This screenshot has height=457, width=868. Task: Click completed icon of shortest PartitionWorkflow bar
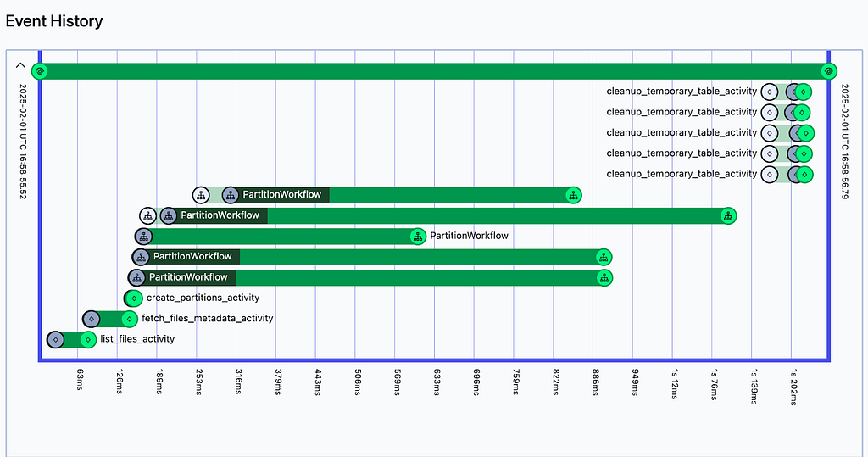tap(417, 237)
